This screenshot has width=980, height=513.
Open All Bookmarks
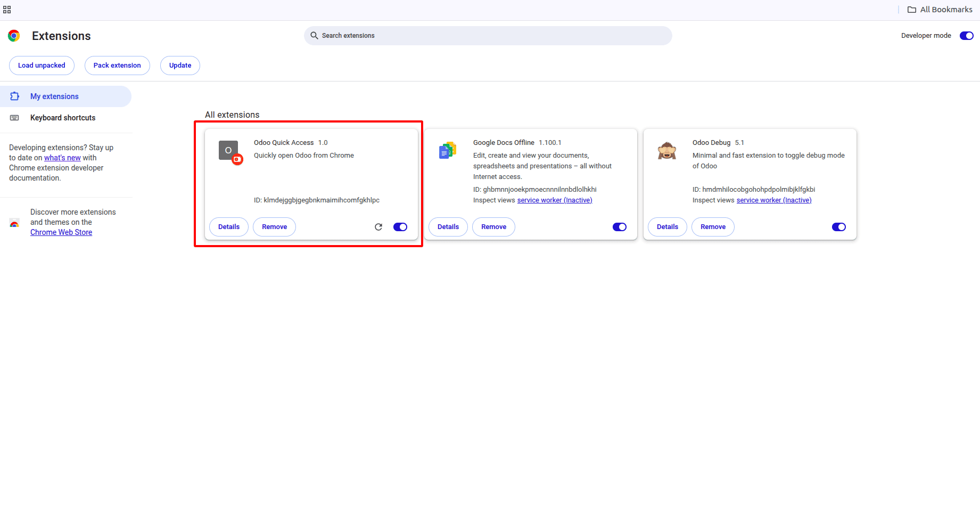[940, 9]
